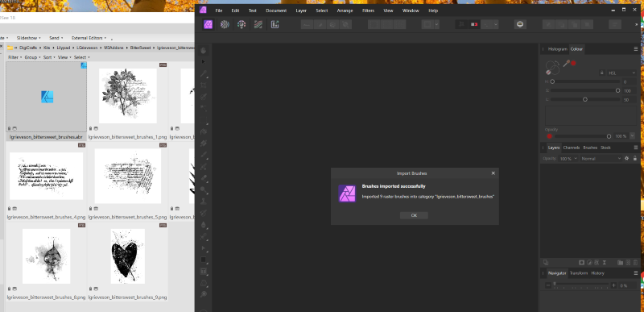Close the Import Brushes dialog
Image resolution: width=644 pixels, height=312 pixels.
tap(493, 173)
